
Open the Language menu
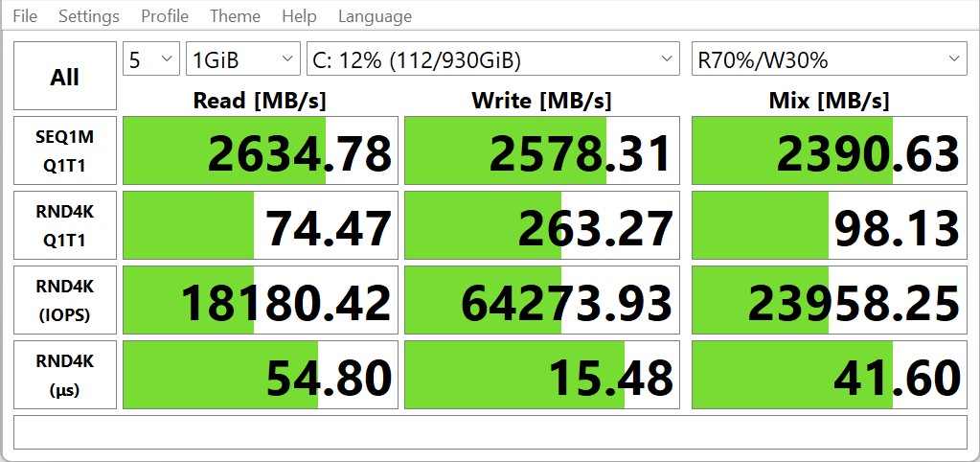(x=375, y=16)
